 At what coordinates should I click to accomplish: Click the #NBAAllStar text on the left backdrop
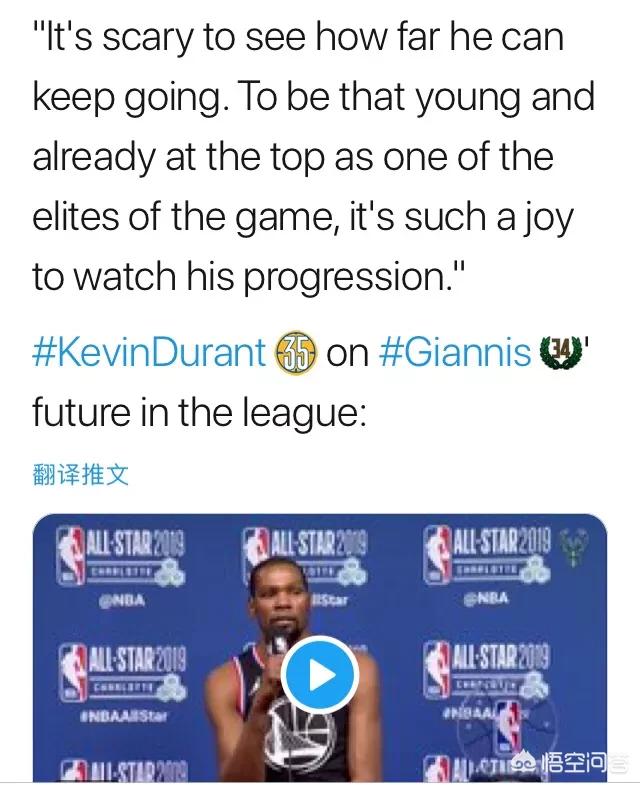tap(123, 715)
